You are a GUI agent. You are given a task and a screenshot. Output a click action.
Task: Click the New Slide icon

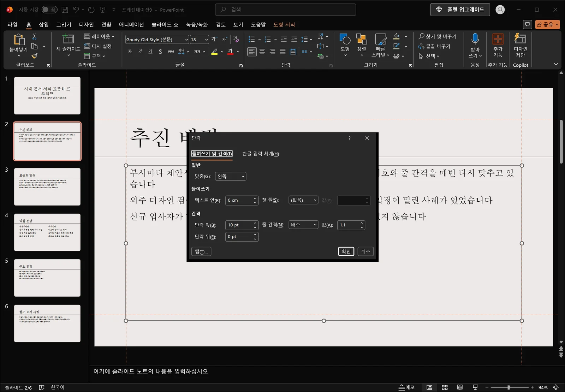[68, 38]
